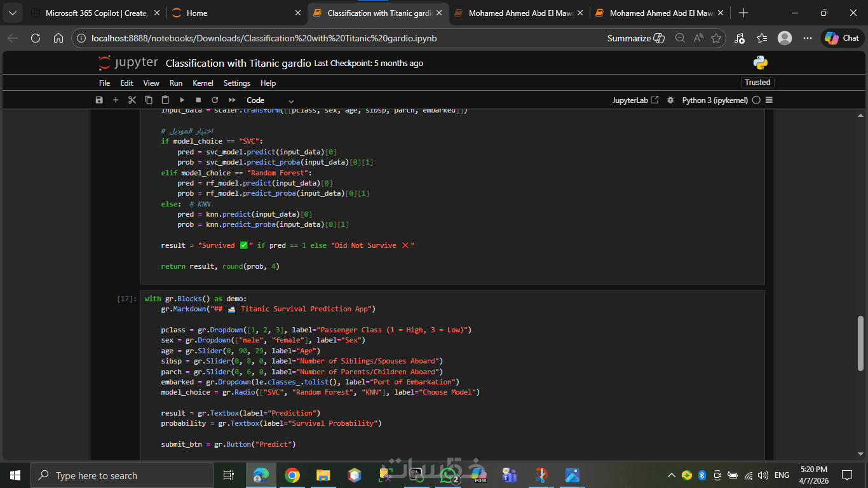Switch to the Home browser tab
The image size is (868, 488).
pyautogui.click(x=197, y=13)
